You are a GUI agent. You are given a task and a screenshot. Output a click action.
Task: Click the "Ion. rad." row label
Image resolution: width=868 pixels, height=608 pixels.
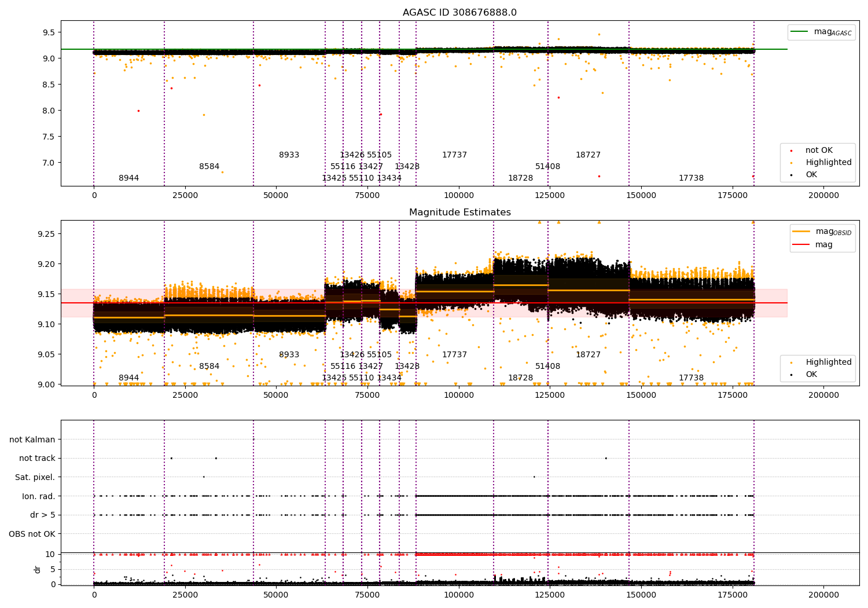(x=39, y=496)
